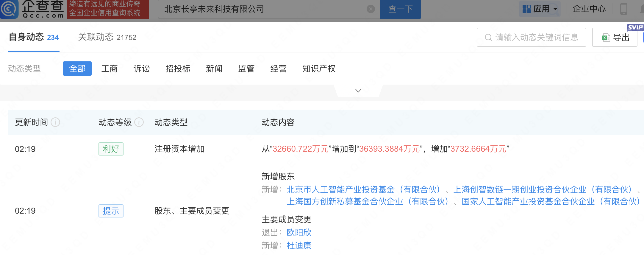Click the SVIP badge icon
Image resolution: width=644 pixels, height=255 pixels.
[x=635, y=27]
